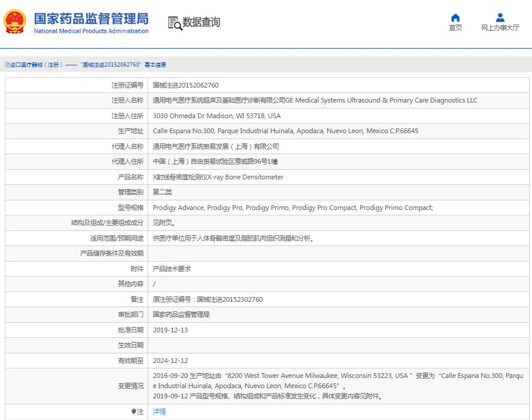Click 适用范围/预期用途 label
This screenshot has height=420, width=532.
117,238
